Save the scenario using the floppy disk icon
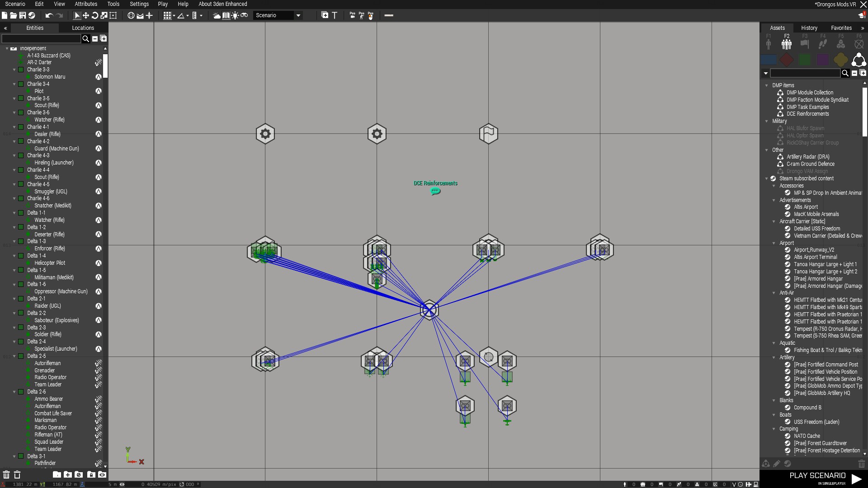The height and width of the screenshot is (488, 868). pos(22,15)
